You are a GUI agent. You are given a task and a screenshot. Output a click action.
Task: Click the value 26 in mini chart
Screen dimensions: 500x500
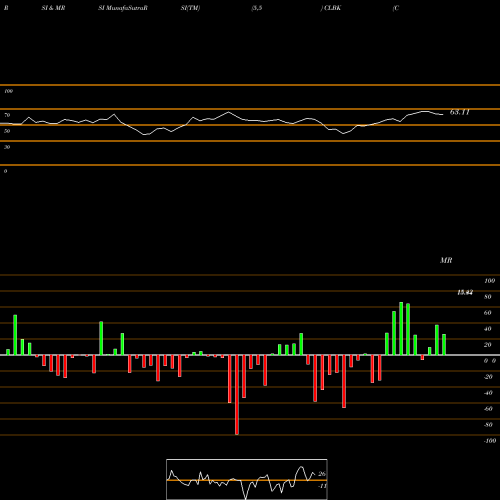(x=322, y=474)
